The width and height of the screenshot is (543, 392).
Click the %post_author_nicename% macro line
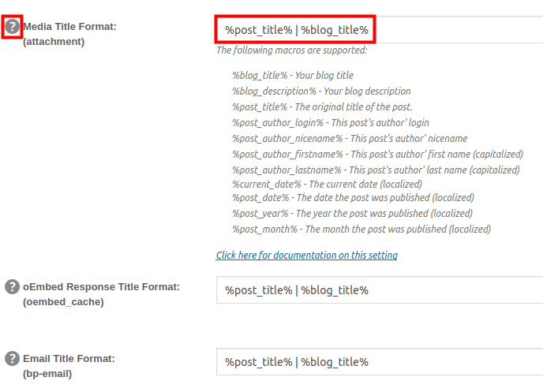coord(350,138)
